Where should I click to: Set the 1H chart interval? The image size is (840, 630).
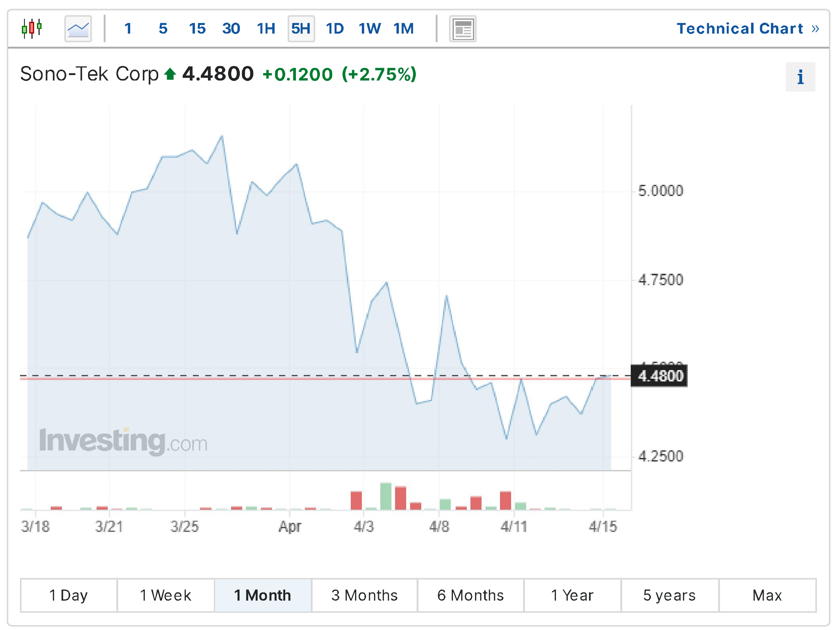(x=266, y=29)
